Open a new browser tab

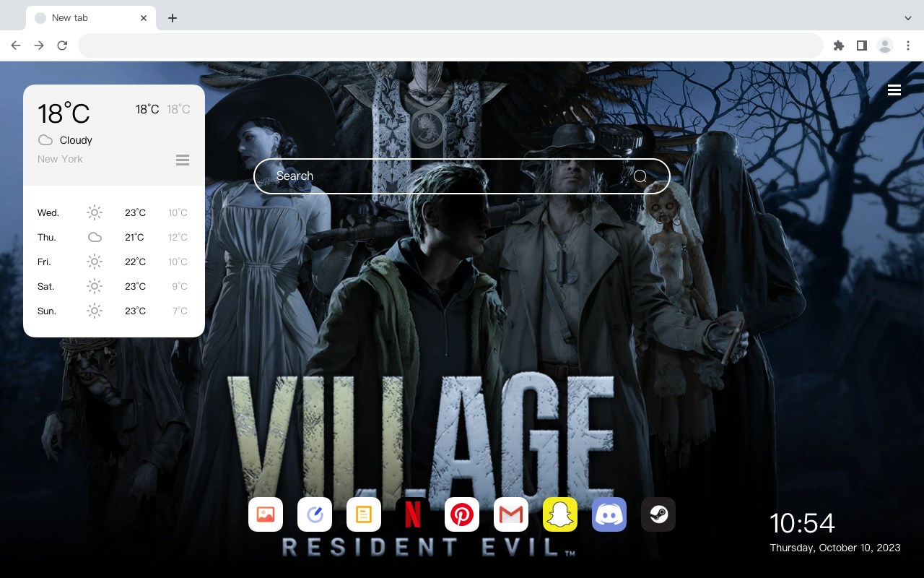pyautogui.click(x=172, y=18)
